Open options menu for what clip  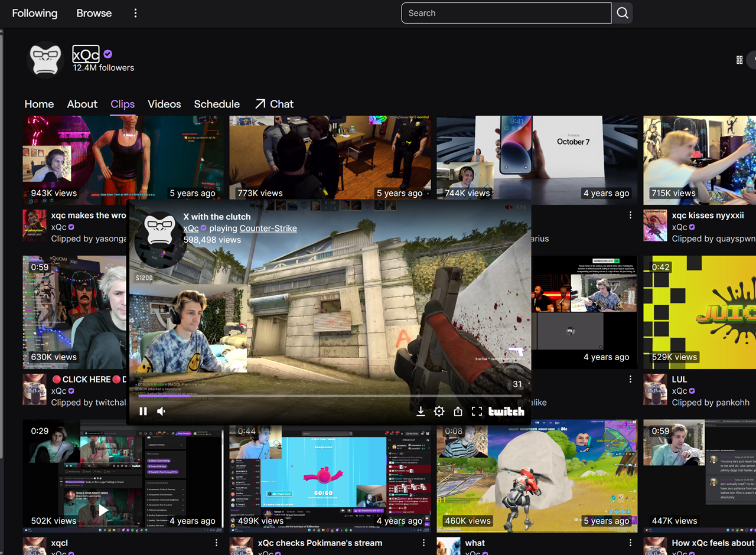[630, 543]
